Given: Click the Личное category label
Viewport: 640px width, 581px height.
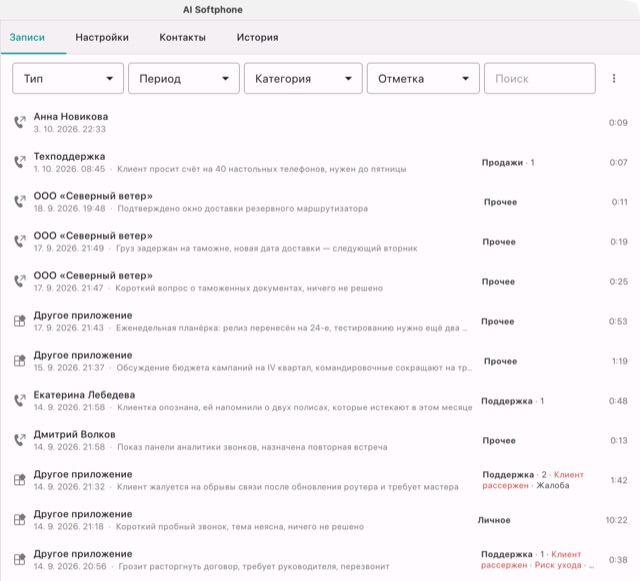Looking at the screenshot, I should click(494, 520).
